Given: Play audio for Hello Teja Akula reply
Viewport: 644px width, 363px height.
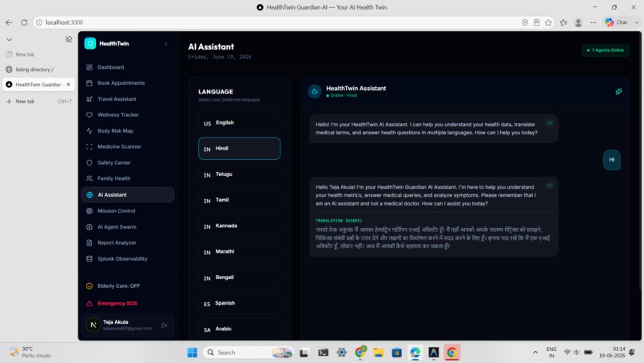Looking at the screenshot, I should click(550, 185).
